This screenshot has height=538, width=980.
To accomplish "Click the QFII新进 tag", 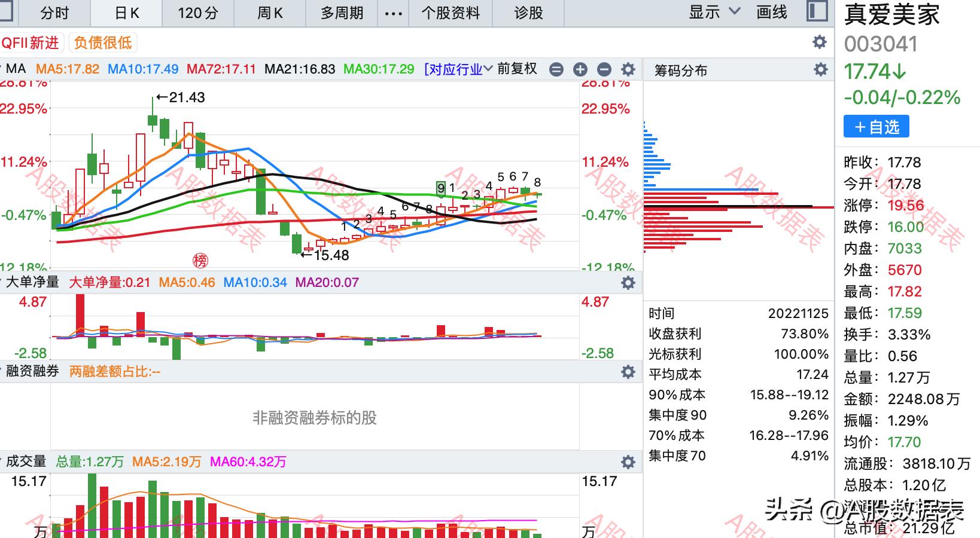I will (31, 43).
